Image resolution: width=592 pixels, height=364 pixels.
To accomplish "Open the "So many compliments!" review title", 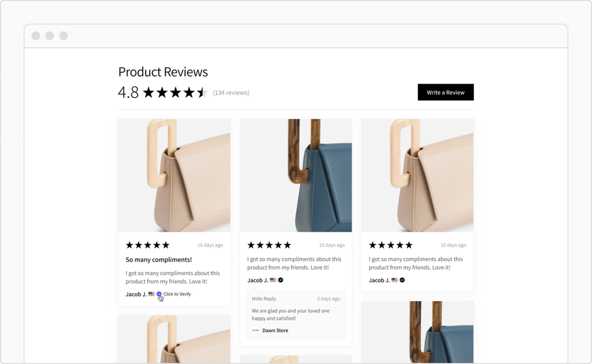I will [x=159, y=260].
